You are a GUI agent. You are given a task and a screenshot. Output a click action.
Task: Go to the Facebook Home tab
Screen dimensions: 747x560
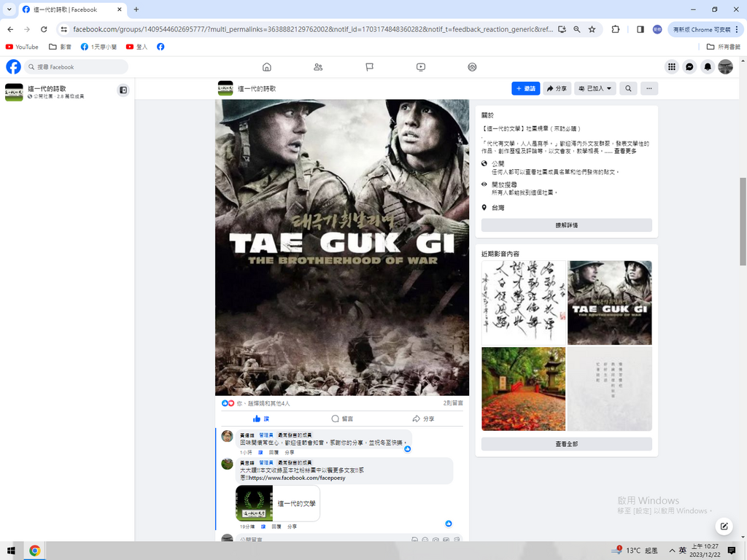point(266,67)
